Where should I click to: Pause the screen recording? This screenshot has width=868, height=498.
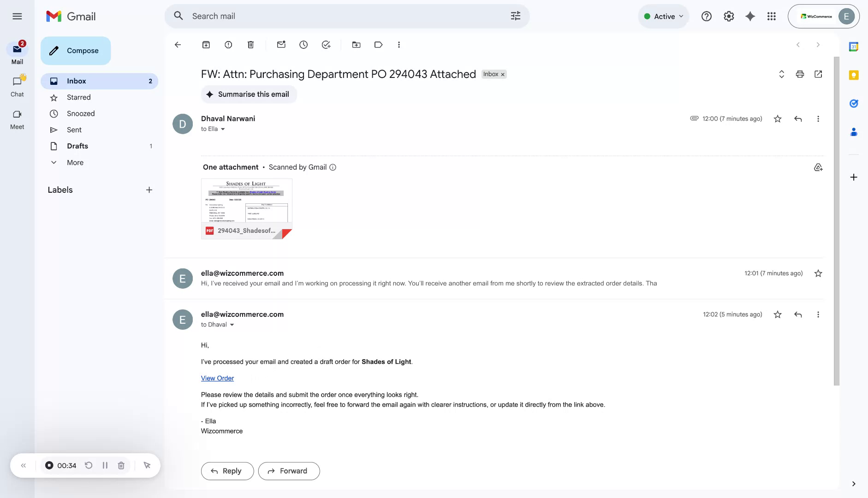coord(105,465)
